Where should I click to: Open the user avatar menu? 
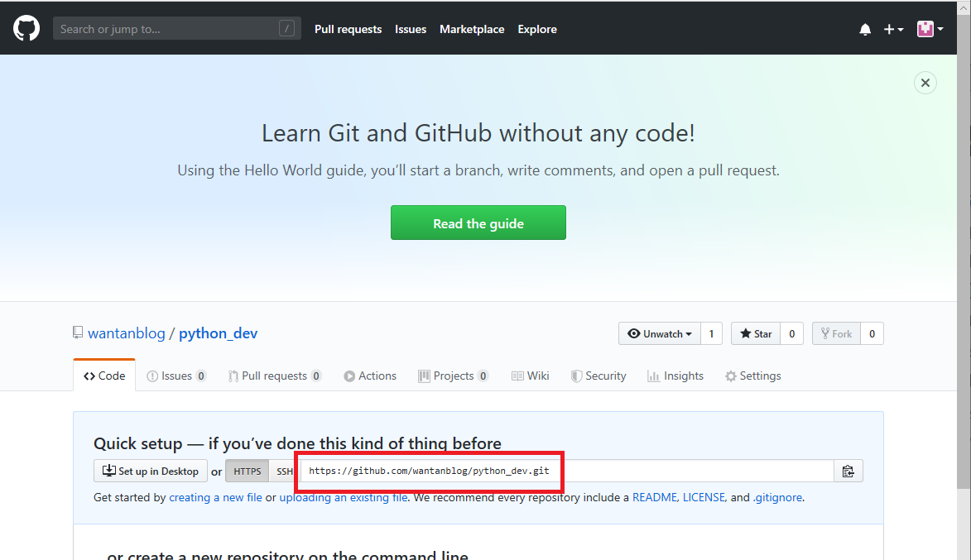pos(930,29)
